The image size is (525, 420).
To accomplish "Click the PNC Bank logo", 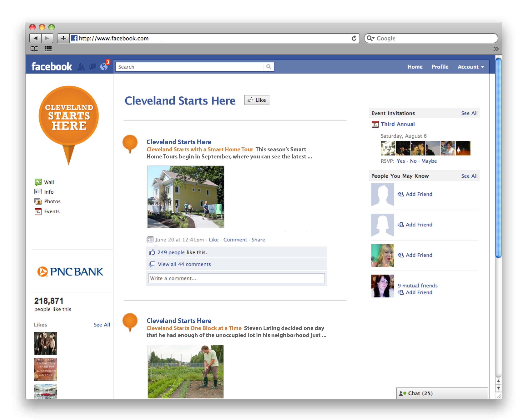I will tap(70, 272).
